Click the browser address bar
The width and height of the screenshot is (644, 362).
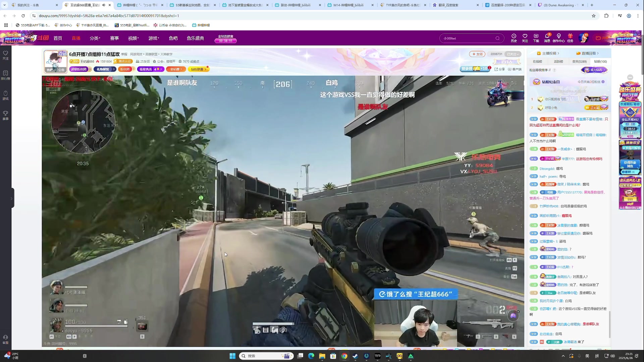[x=312, y=16]
